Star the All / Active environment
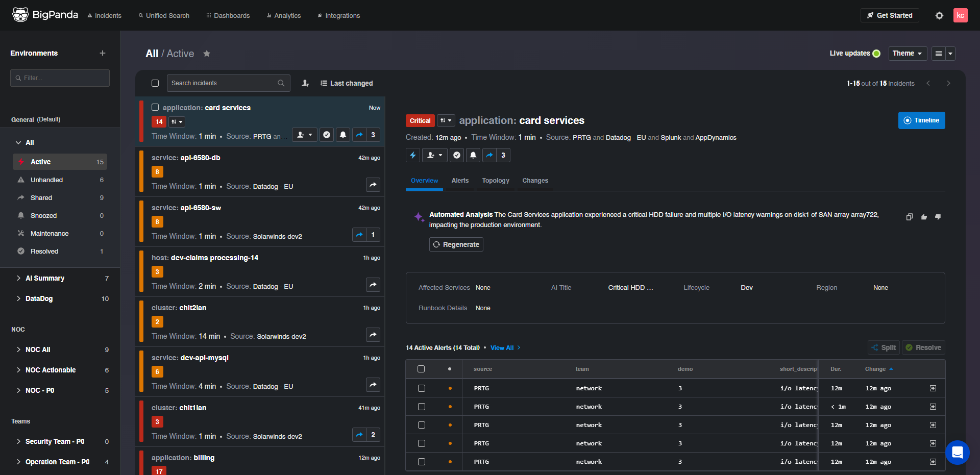Image resolution: width=980 pixels, height=475 pixels. [x=207, y=54]
